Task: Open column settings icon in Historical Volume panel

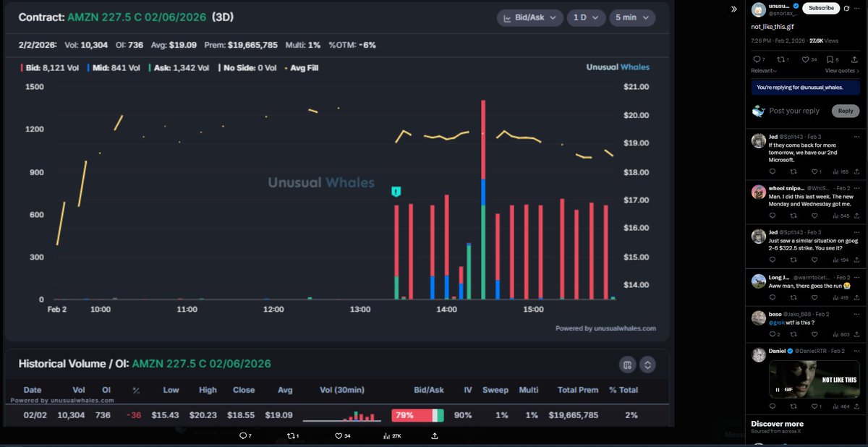Action: (x=627, y=365)
